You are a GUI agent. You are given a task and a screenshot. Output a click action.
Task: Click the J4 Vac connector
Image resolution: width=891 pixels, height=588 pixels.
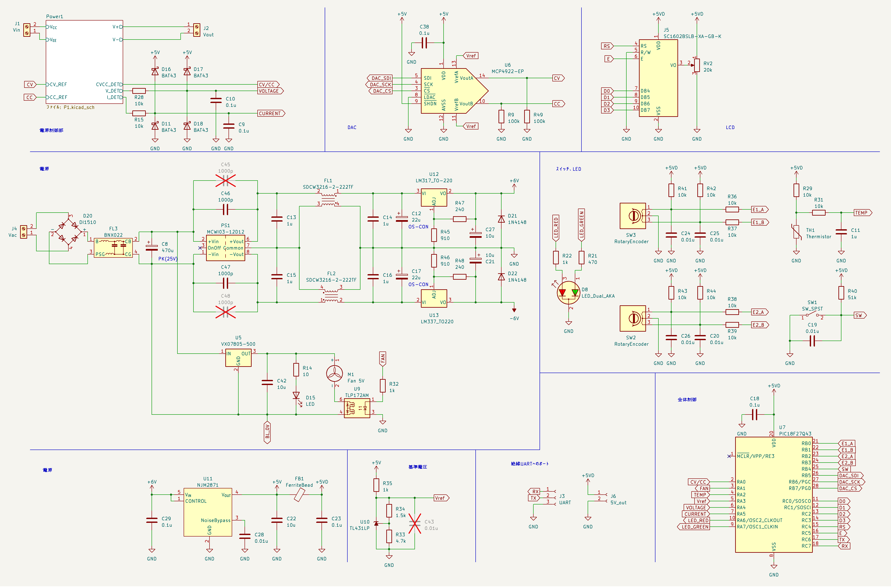24,232
